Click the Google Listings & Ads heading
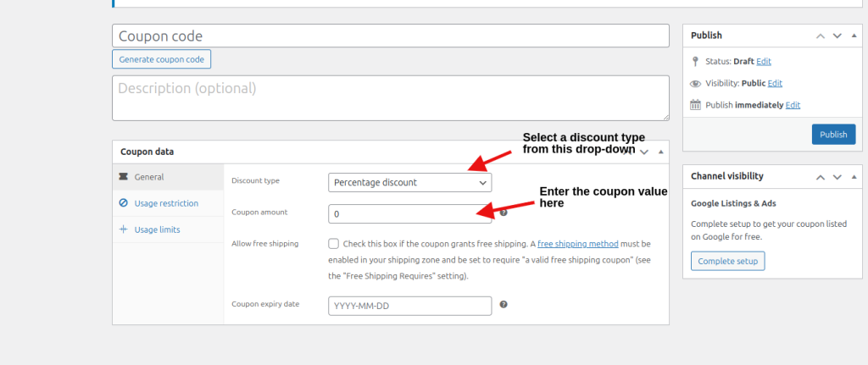Image resolution: width=868 pixels, height=365 pixels. click(x=733, y=203)
